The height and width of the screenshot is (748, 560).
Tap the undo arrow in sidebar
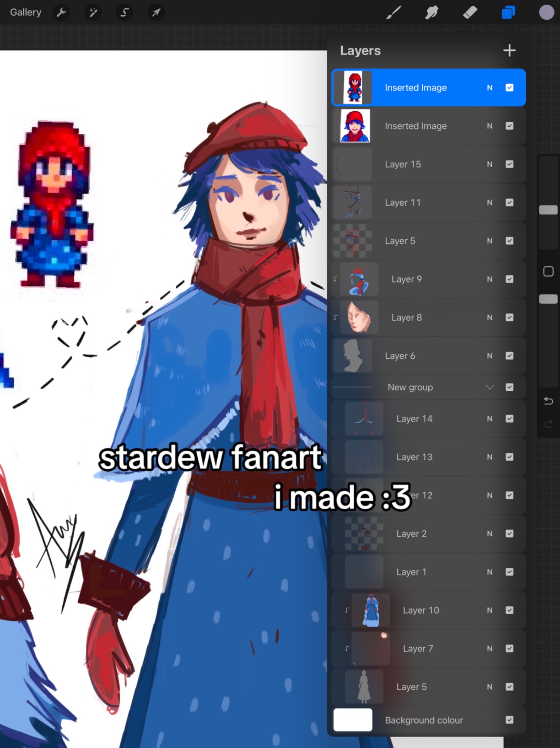pyautogui.click(x=548, y=401)
